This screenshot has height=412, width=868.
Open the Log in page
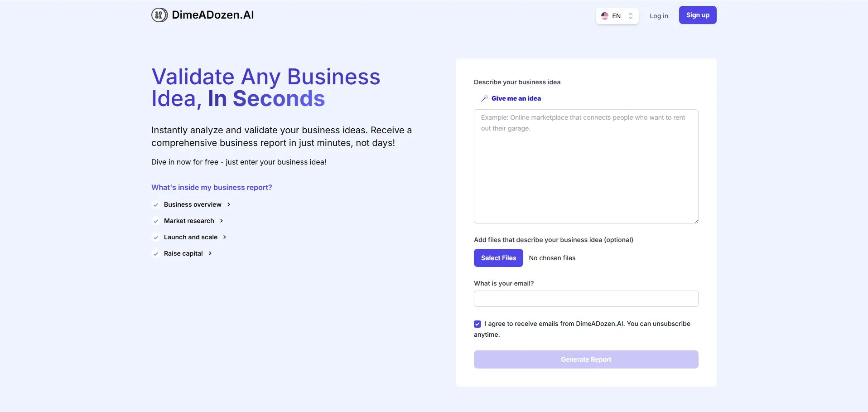tap(659, 16)
